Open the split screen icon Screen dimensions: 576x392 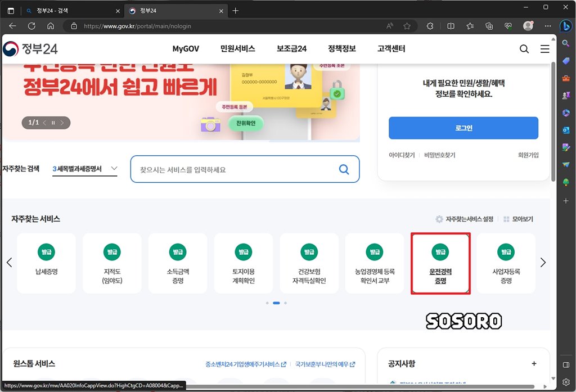pos(451,26)
